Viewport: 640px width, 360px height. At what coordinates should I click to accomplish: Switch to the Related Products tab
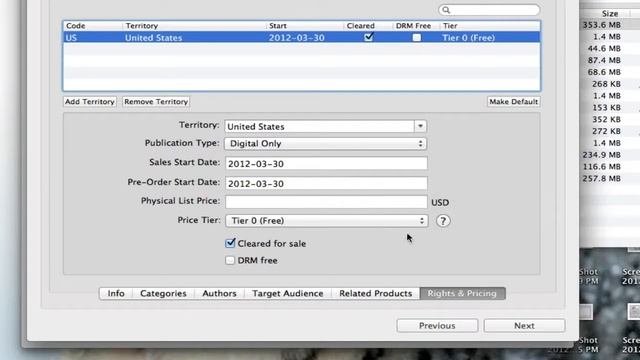point(376,293)
